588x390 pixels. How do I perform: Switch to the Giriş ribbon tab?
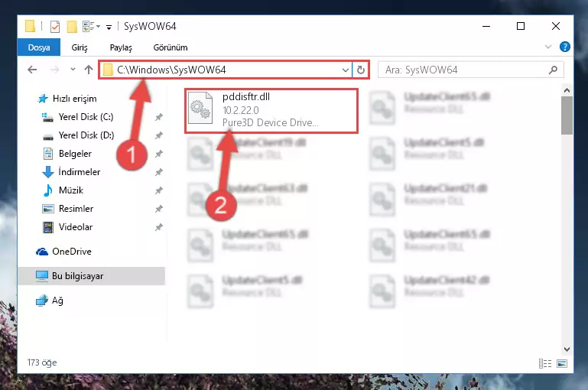coord(80,47)
